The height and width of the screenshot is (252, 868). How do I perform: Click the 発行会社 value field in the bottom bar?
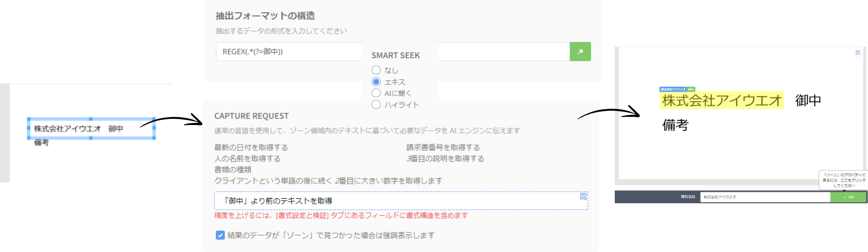pyautogui.click(x=765, y=197)
